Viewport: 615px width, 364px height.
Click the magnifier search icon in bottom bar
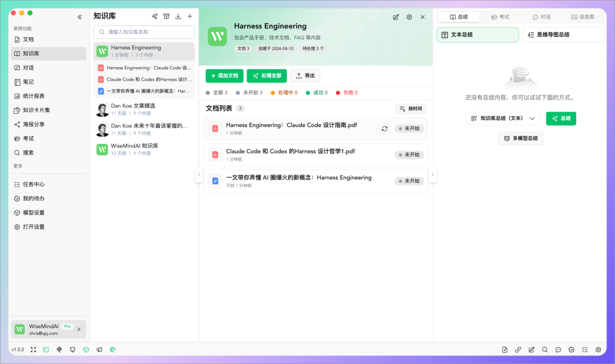545,350
